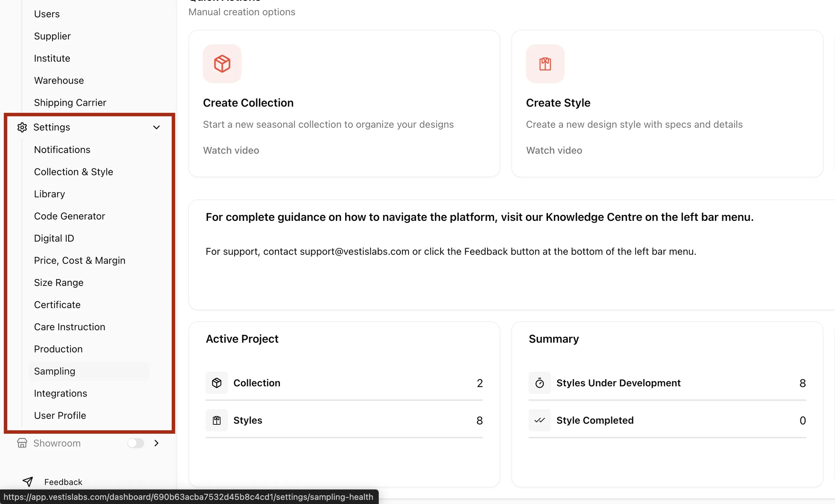This screenshot has height=504, width=835.
Task: Click the Showroom label
Action: (x=57, y=443)
